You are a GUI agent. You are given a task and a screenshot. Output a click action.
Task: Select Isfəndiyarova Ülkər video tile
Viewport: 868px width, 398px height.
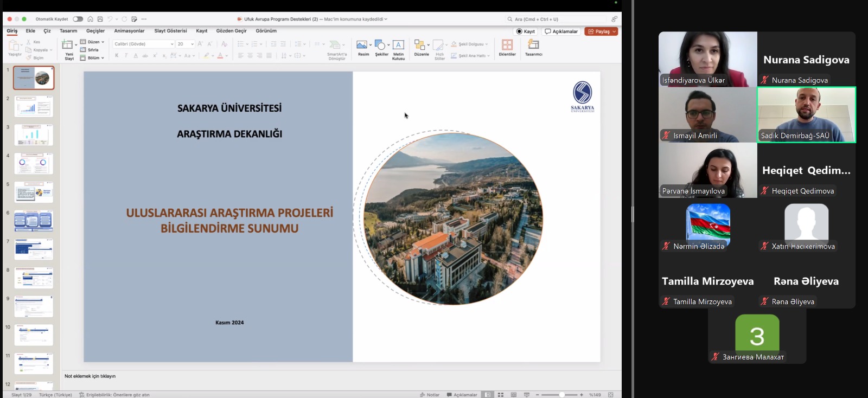point(707,59)
